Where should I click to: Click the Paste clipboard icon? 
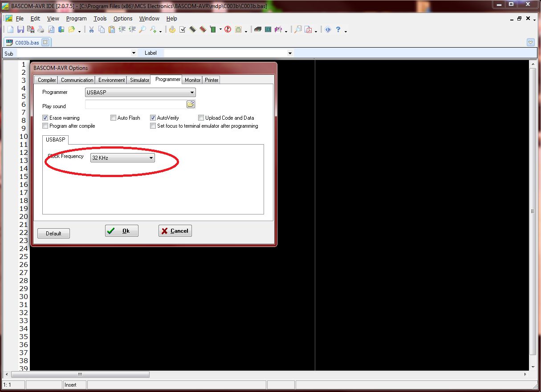click(x=112, y=29)
